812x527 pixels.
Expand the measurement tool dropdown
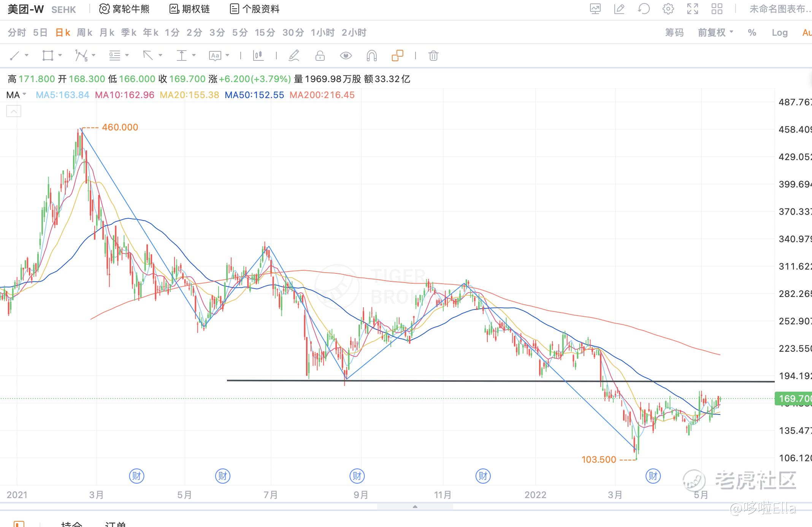pos(194,56)
